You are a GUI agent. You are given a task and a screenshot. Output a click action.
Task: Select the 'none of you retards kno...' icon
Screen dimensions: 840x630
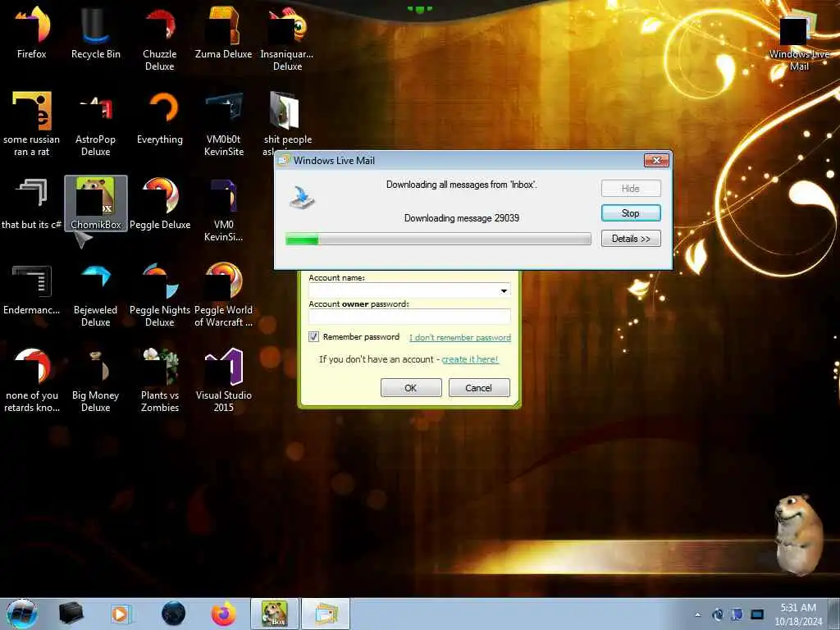[x=32, y=380]
